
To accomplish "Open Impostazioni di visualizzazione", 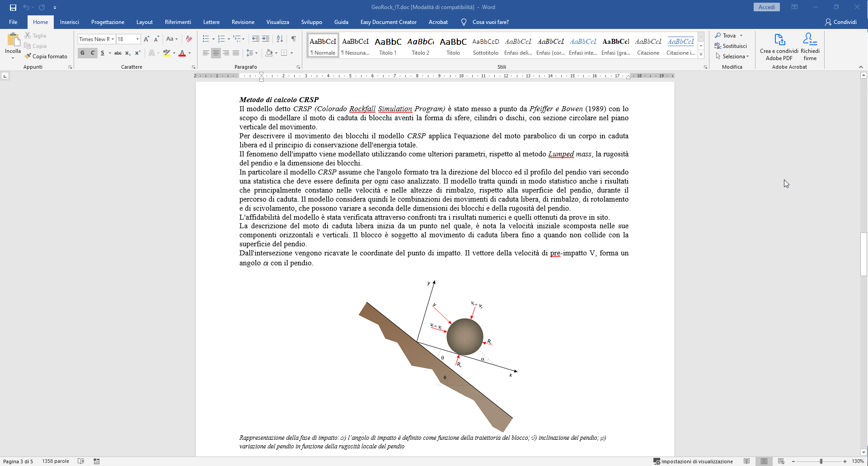I will [693, 461].
